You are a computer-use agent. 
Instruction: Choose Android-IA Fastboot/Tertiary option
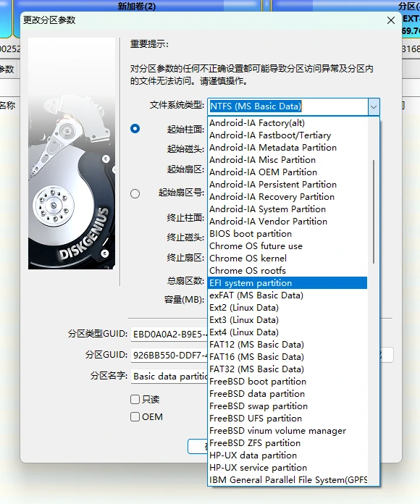click(x=287, y=135)
